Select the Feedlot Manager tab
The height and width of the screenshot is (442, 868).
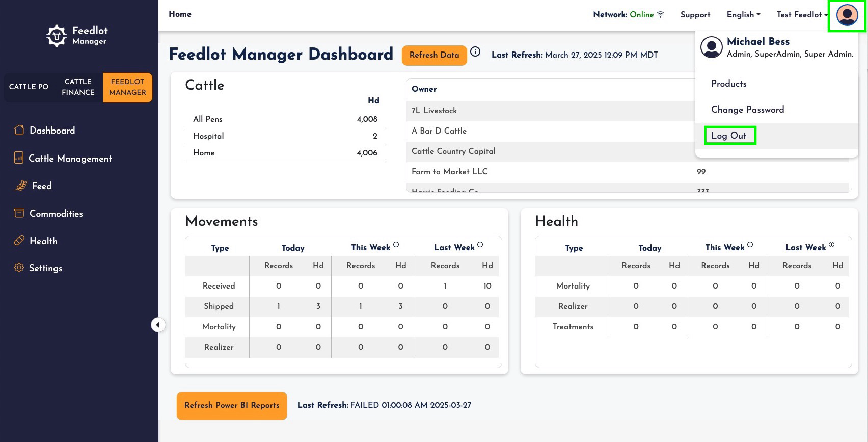click(x=127, y=87)
